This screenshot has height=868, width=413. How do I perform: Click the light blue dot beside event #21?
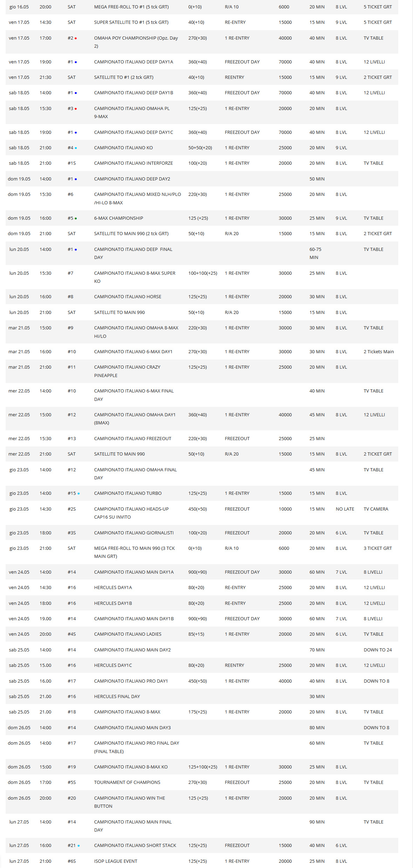[x=79, y=846]
